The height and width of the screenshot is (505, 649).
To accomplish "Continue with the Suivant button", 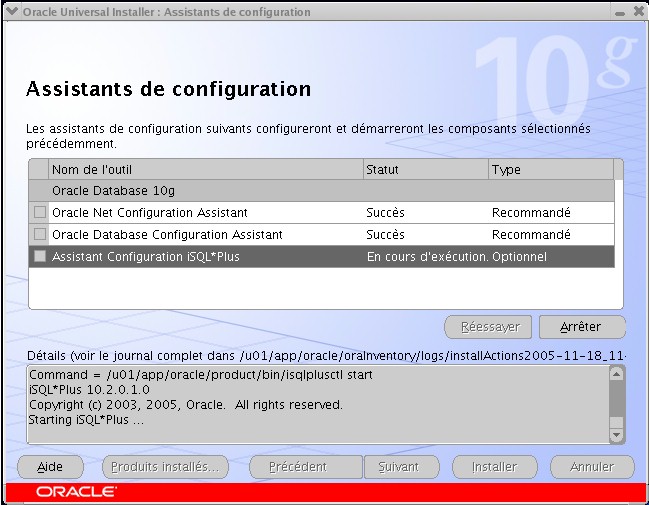I will tap(401, 467).
